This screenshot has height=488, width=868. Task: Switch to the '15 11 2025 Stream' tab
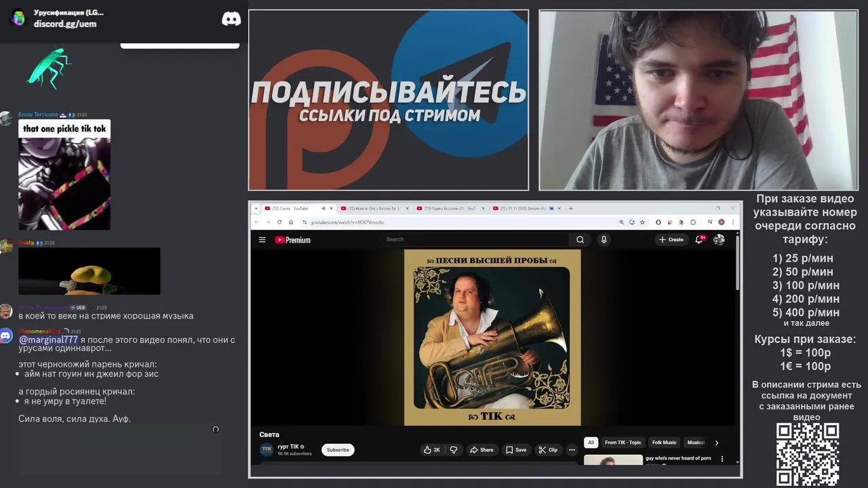click(522, 208)
